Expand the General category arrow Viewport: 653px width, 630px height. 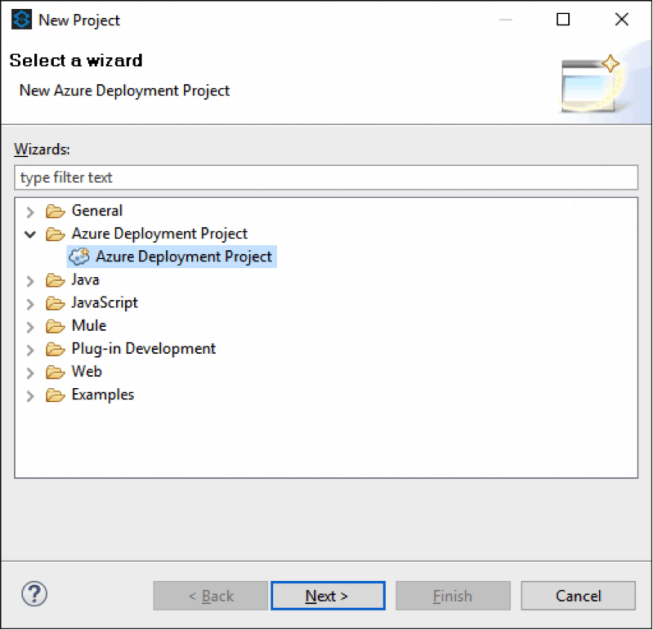click(x=30, y=211)
